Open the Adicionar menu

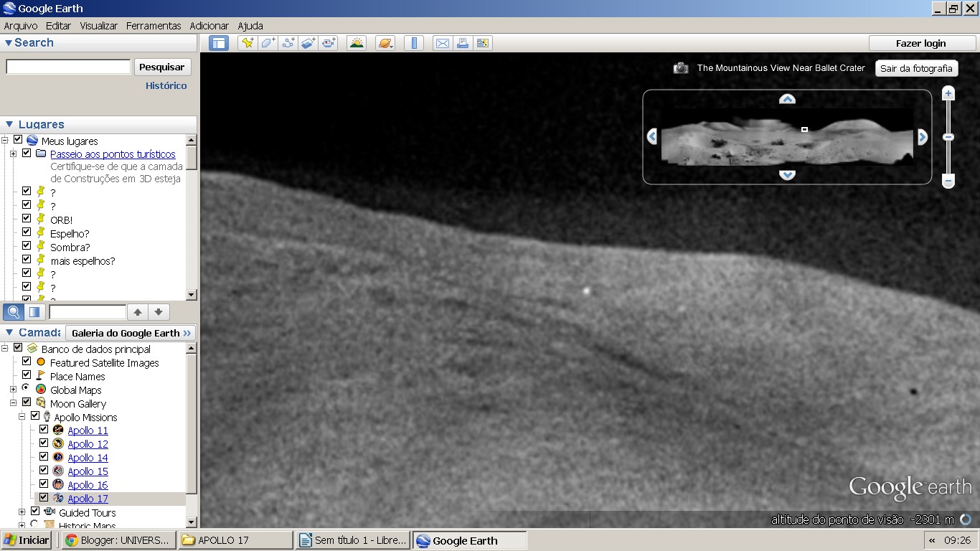click(x=209, y=26)
